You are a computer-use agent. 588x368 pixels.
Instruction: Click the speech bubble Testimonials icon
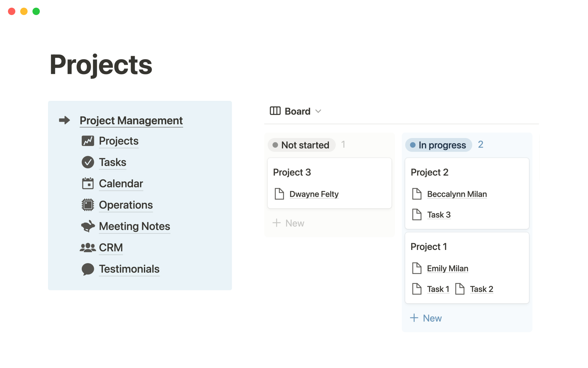[x=88, y=269]
